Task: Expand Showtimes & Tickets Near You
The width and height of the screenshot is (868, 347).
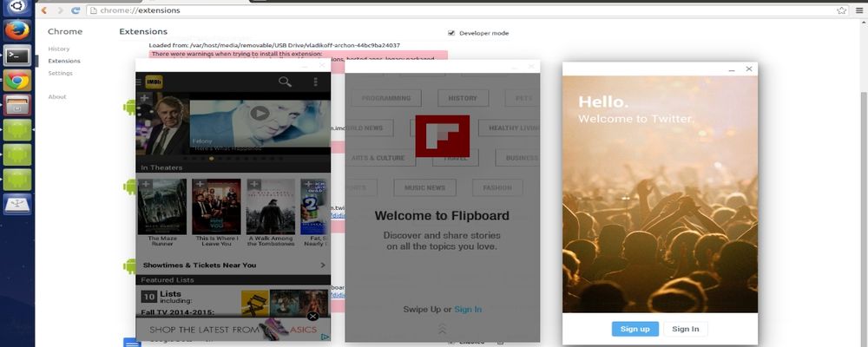Action: point(233,265)
